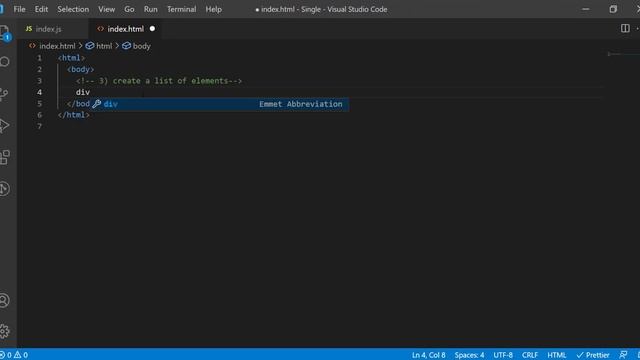Open Source Control view
Screen dimensions: 640x360
pos(4,94)
